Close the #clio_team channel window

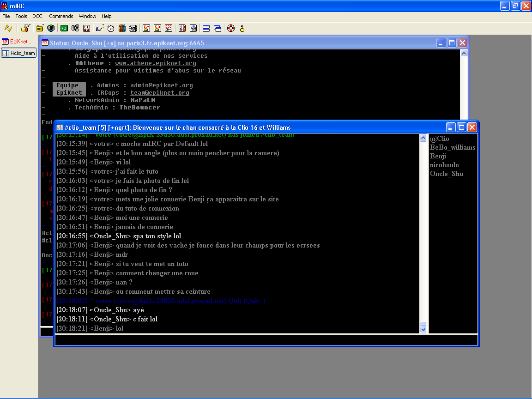(472, 127)
